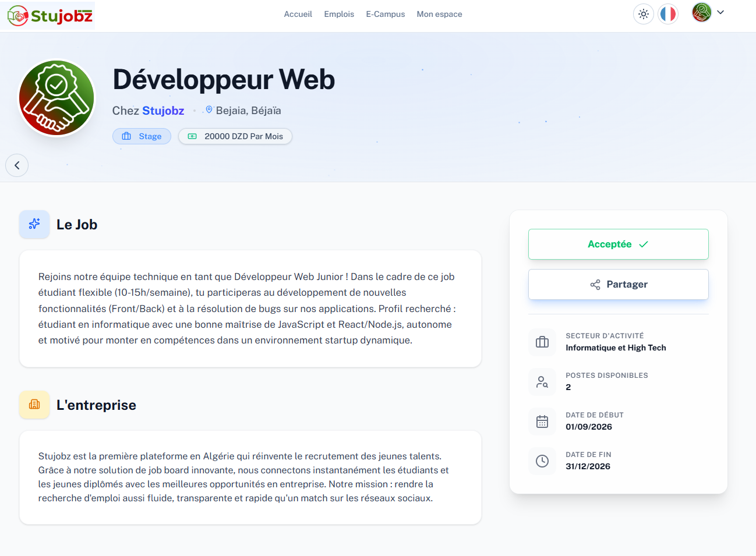Navigate to Mon espace
756x556 pixels.
point(440,14)
